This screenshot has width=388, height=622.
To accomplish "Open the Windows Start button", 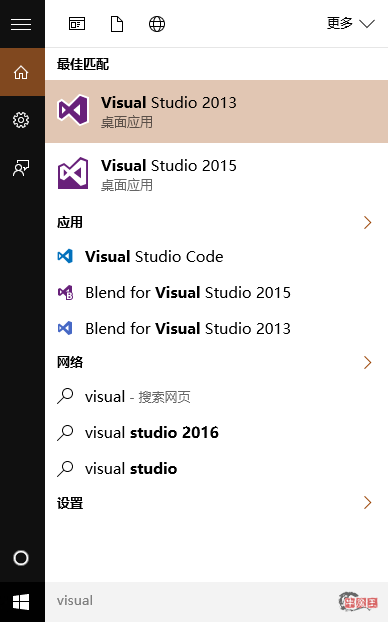I will point(21,602).
